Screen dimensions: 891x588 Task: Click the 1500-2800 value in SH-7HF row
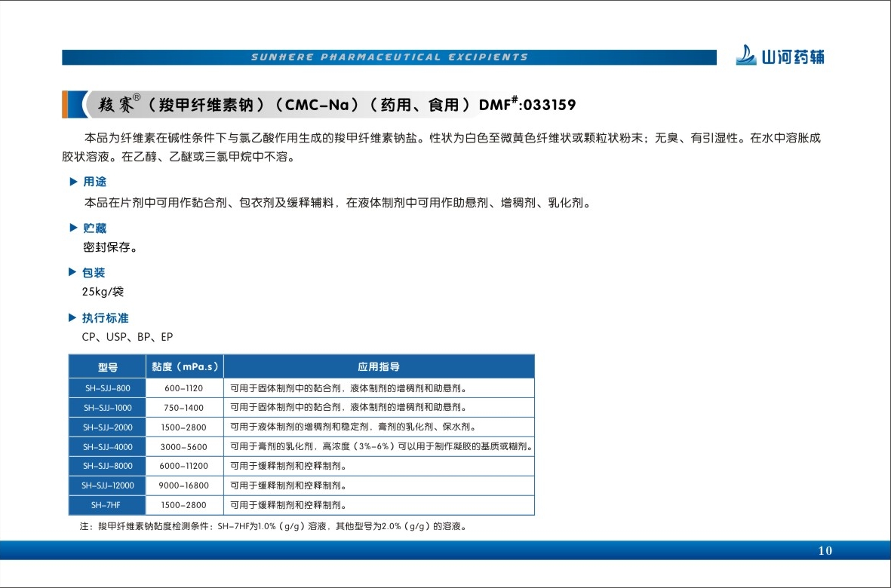point(183,505)
